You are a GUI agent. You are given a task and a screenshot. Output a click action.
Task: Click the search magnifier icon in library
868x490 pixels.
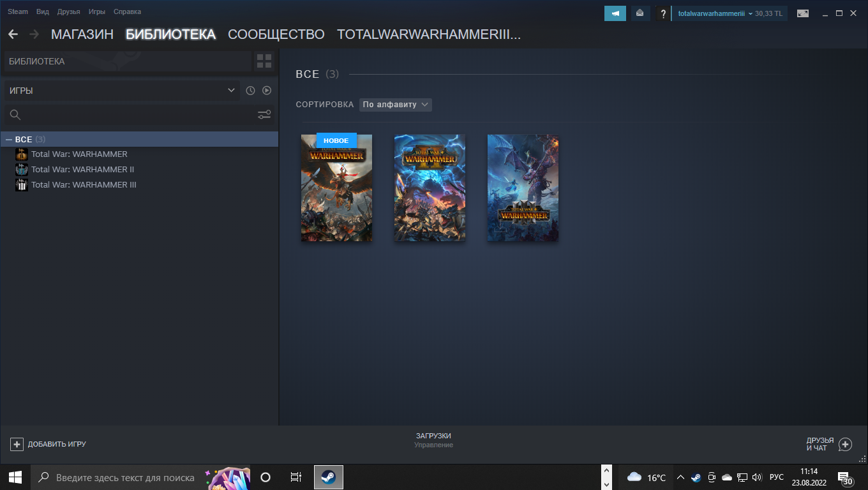pos(15,115)
